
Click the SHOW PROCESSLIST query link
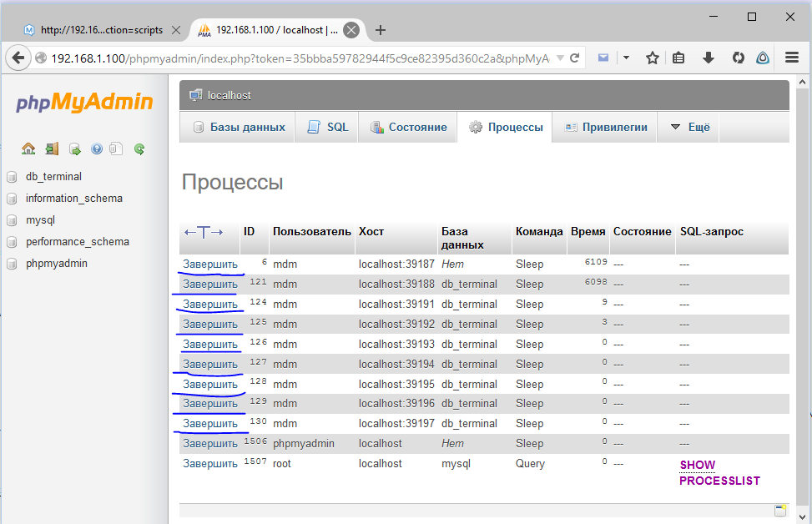click(719, 472)
